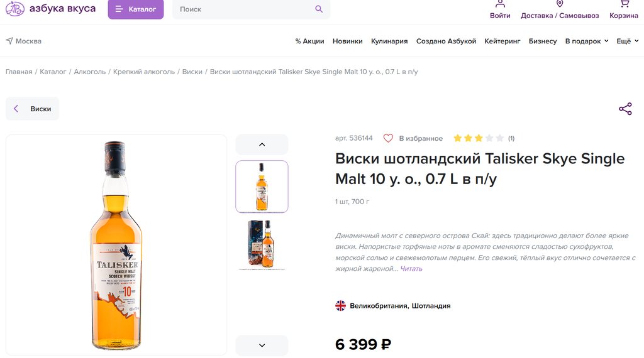644x358 pixels.
Task: Click the Читать link in description
Action: (411, 269)
